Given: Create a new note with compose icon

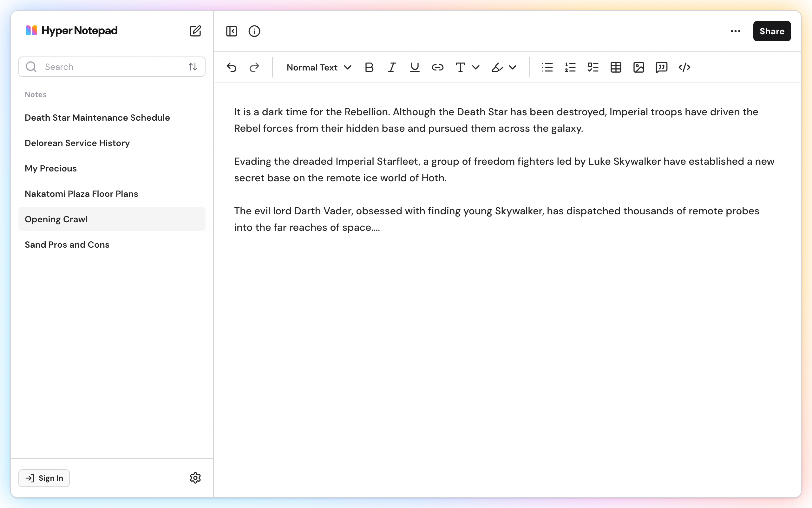Looking at the screenshot, I should pyautogui.click(x=195, y=31).
